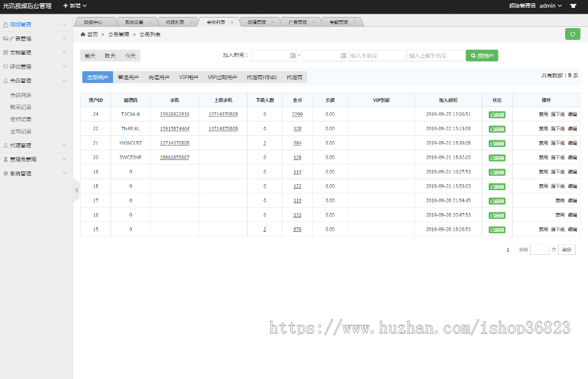Select the 普通用户 filter tab
This screenshot has height=379, width=588.
point(128,77)
